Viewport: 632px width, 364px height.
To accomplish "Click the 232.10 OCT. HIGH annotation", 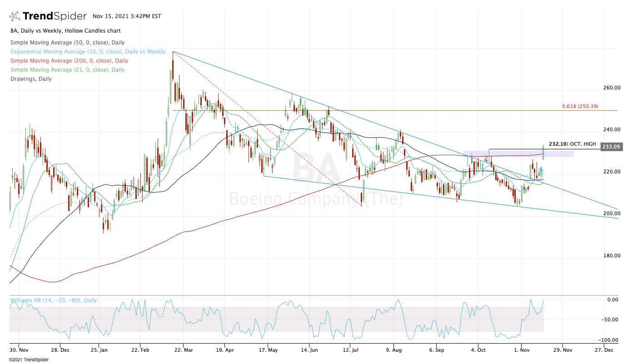I will [572, 144].
